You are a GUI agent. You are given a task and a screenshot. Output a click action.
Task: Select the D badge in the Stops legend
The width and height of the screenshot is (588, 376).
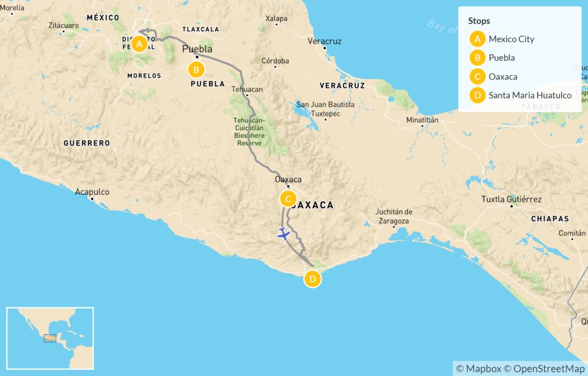click(x=477, y=95)
